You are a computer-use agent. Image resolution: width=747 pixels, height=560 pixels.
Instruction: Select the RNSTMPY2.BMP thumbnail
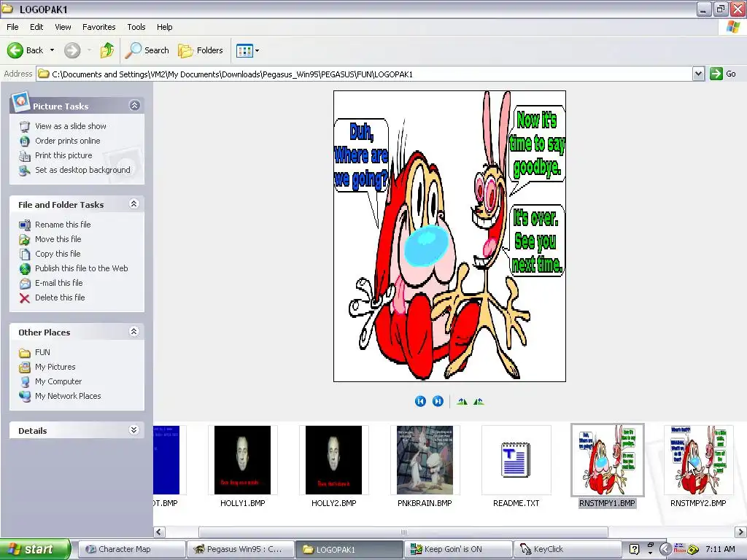pos(698,460)
